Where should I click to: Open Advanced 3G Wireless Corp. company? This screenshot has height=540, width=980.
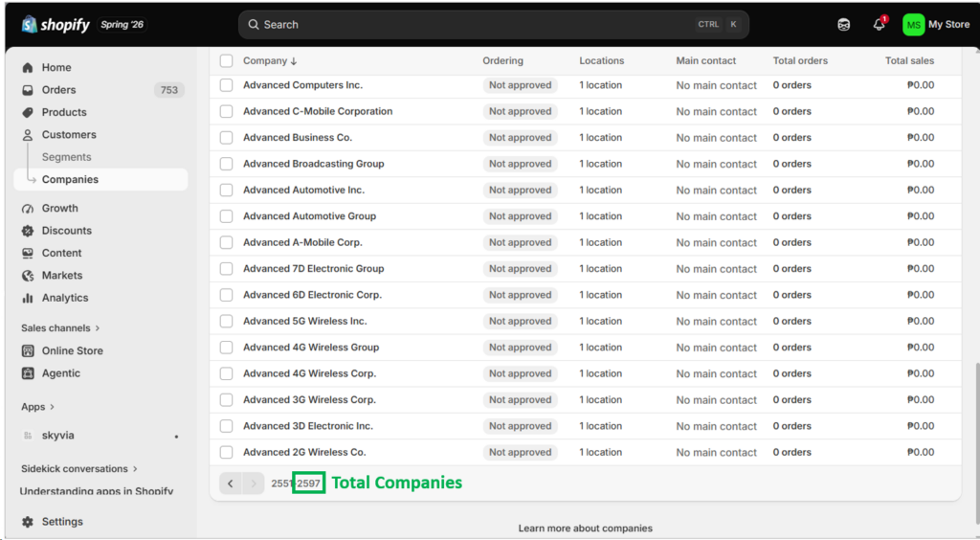click(309, 400)
